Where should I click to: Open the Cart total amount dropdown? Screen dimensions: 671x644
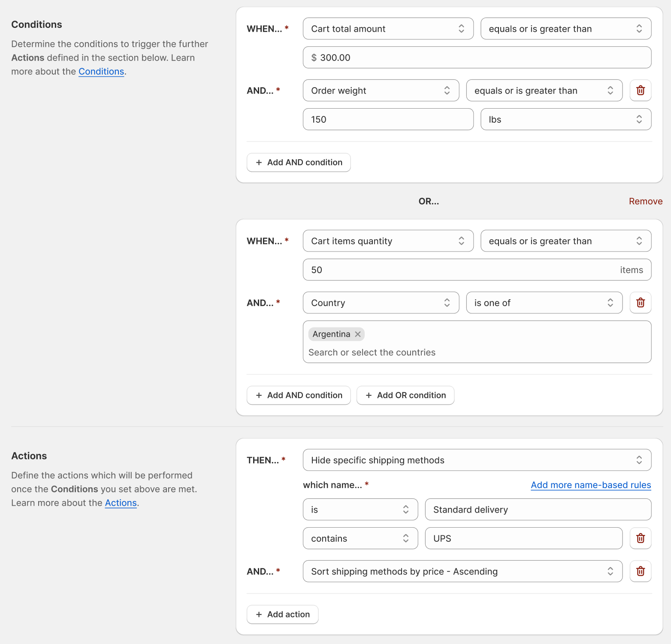pos(388,29)
